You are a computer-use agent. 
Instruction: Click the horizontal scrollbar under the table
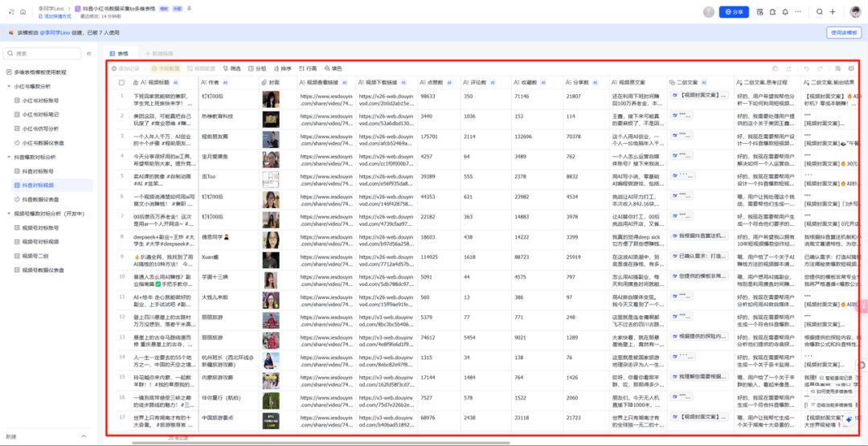tap(321, 443)
